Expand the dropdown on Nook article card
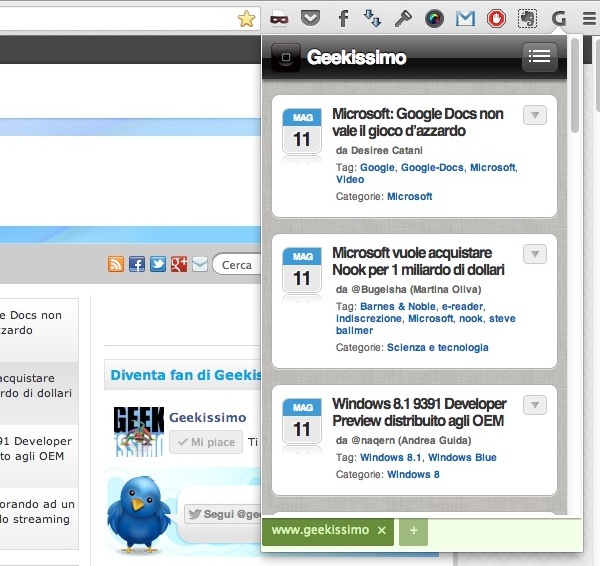Screen dimensions: 600x566 (535, 254)
